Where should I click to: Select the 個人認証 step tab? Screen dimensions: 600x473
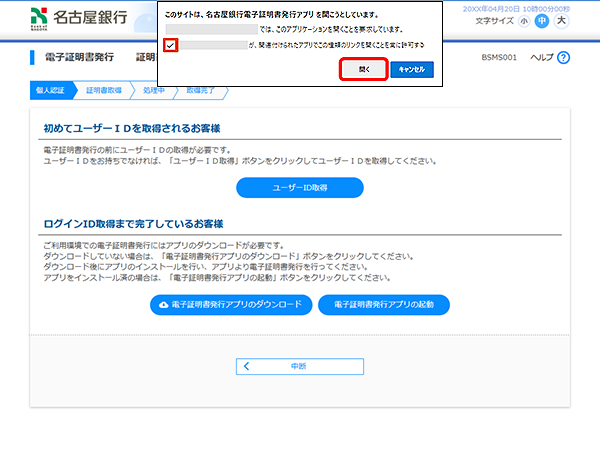49,90
